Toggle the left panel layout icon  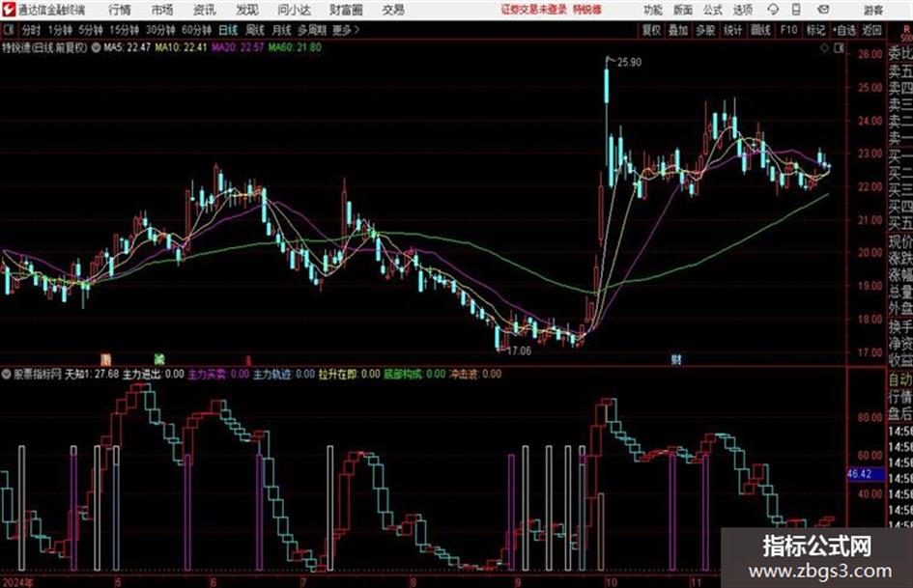(x=9, y=30)
